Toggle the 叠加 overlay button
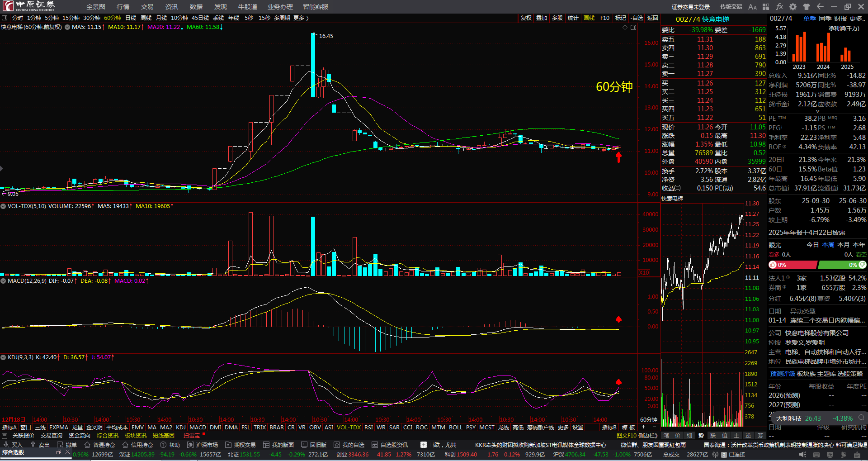The image size is (868, 461). tap(542, 18)
